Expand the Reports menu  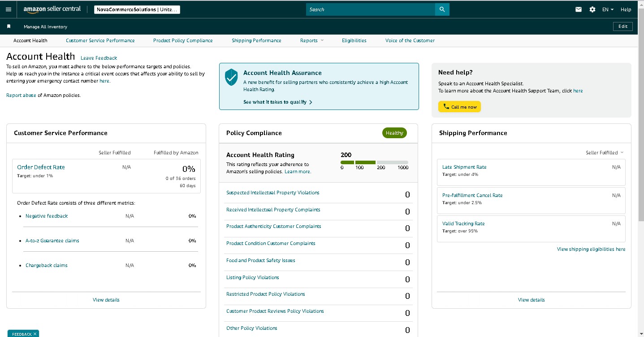click(312, 40)
